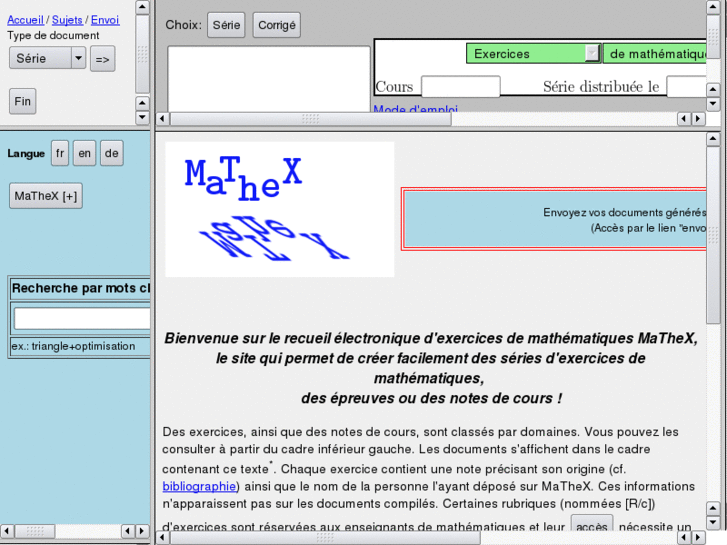Focus the keyword search input field
727x545 pixels.
click(x=82, y=319)
